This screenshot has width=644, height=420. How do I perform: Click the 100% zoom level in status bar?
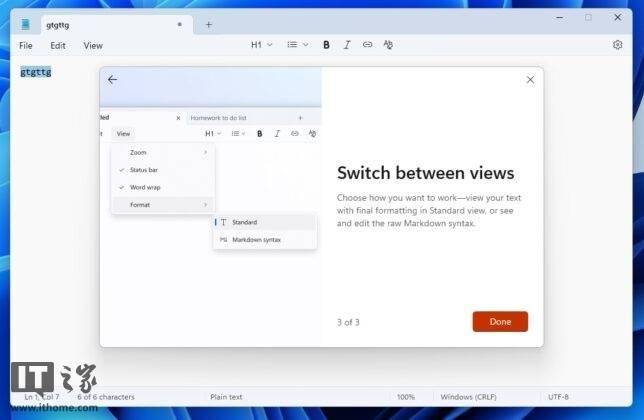click(x=405, y=397)
